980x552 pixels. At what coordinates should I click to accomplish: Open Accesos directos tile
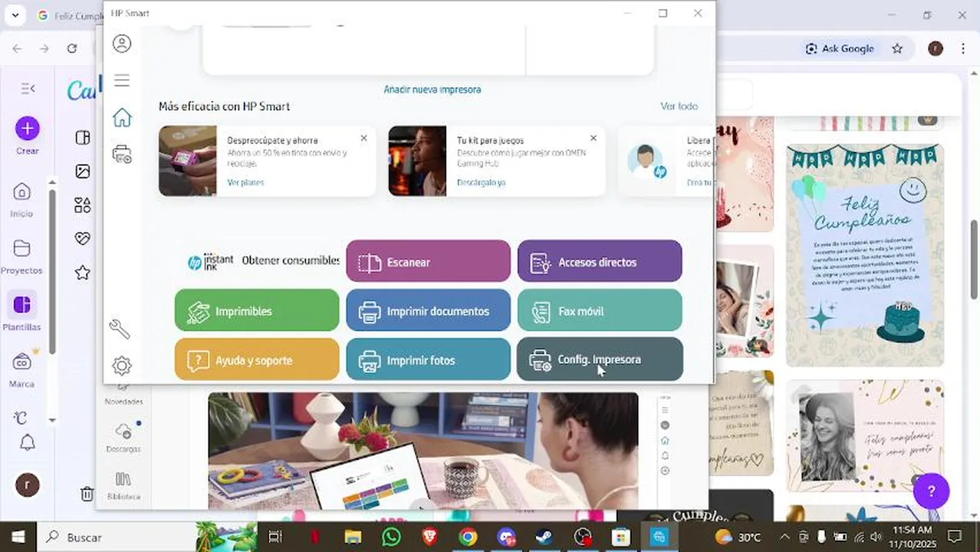[600, 261]
